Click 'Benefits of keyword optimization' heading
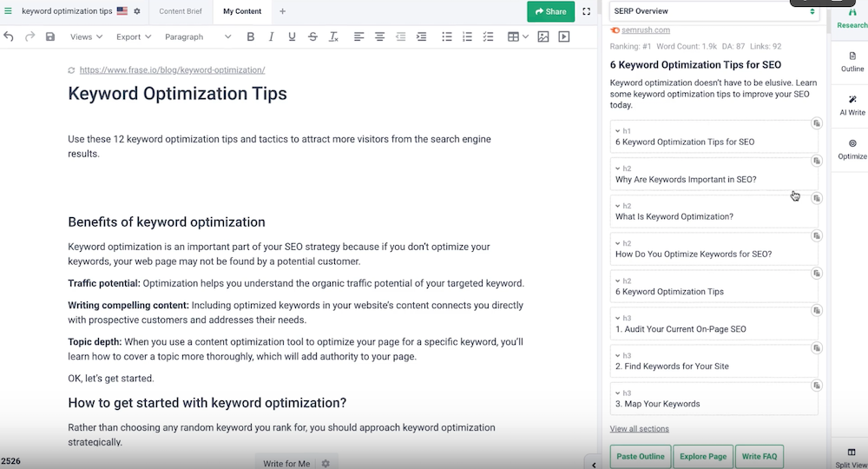The image size is (868, 469). [166, 222]
